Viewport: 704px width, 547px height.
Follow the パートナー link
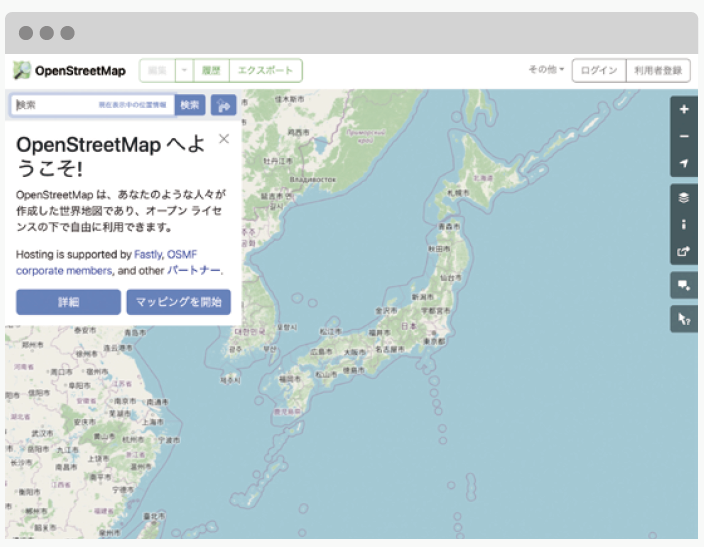pyautogui.click(x=194, y=270)
